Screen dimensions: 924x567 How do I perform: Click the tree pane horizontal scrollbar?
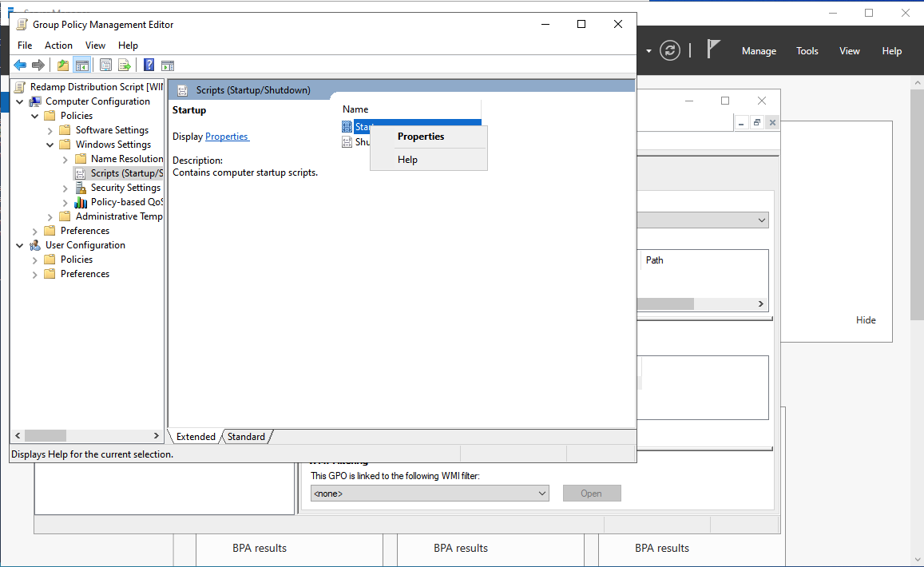point(88,436)
